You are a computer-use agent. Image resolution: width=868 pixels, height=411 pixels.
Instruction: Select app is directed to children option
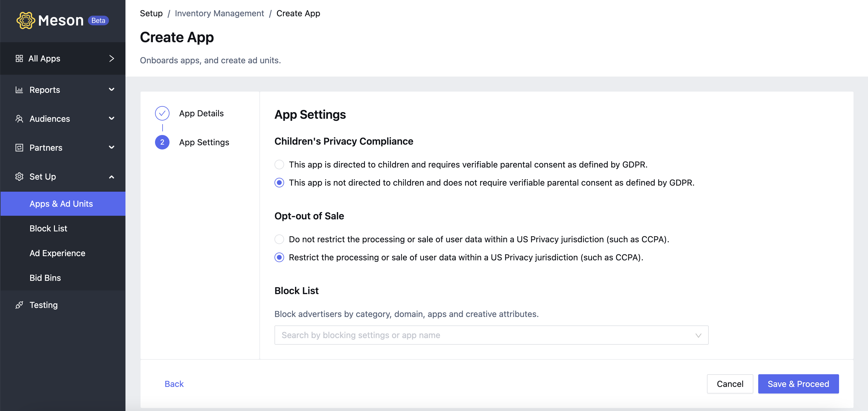point(279,165)
